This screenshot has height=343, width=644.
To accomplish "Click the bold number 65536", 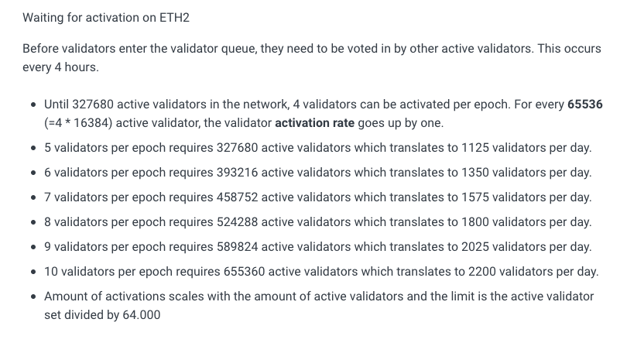I will (585, 105).
